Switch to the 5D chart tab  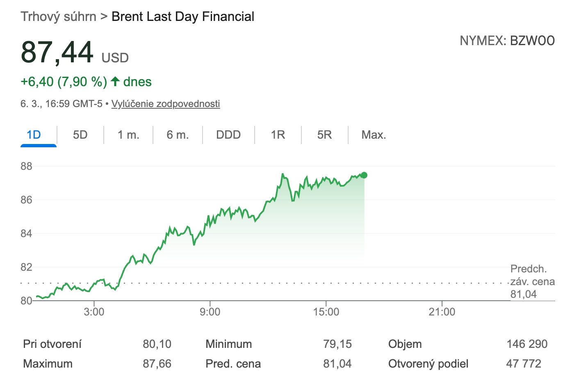tap(80, 135)
